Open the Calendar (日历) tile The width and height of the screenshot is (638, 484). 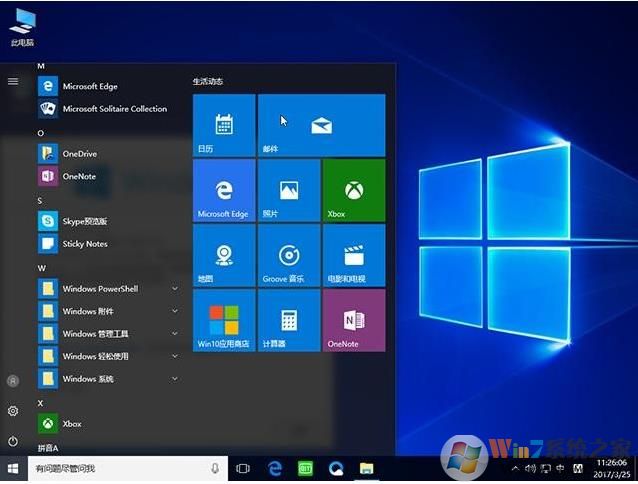point(223,126)
